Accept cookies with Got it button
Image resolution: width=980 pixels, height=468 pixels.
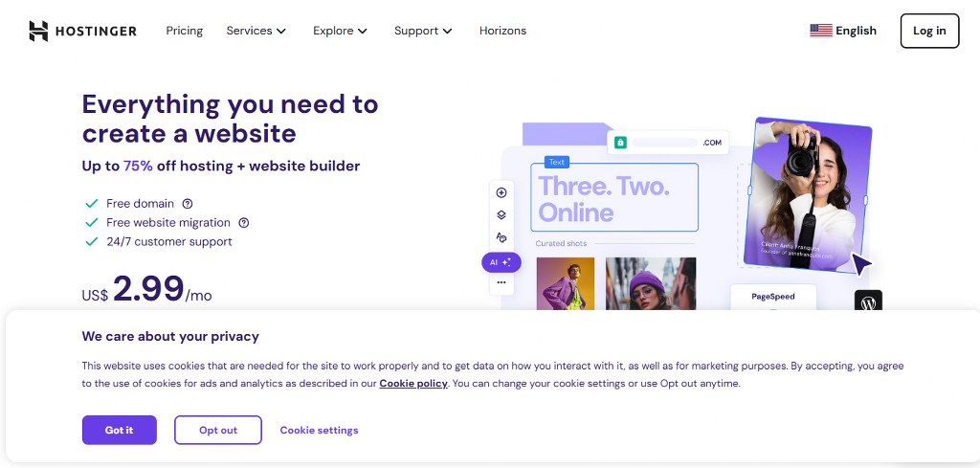point(120,430)
